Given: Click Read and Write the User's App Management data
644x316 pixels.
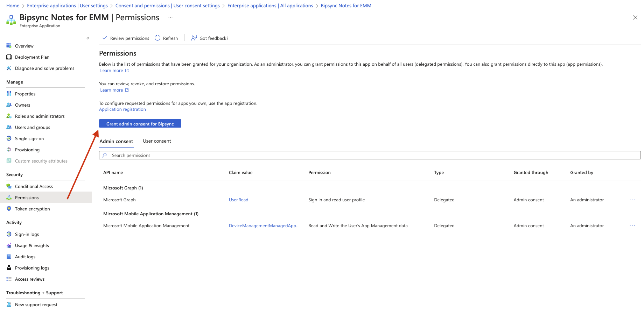Looking at the screenshot, I should coord(358,226).
